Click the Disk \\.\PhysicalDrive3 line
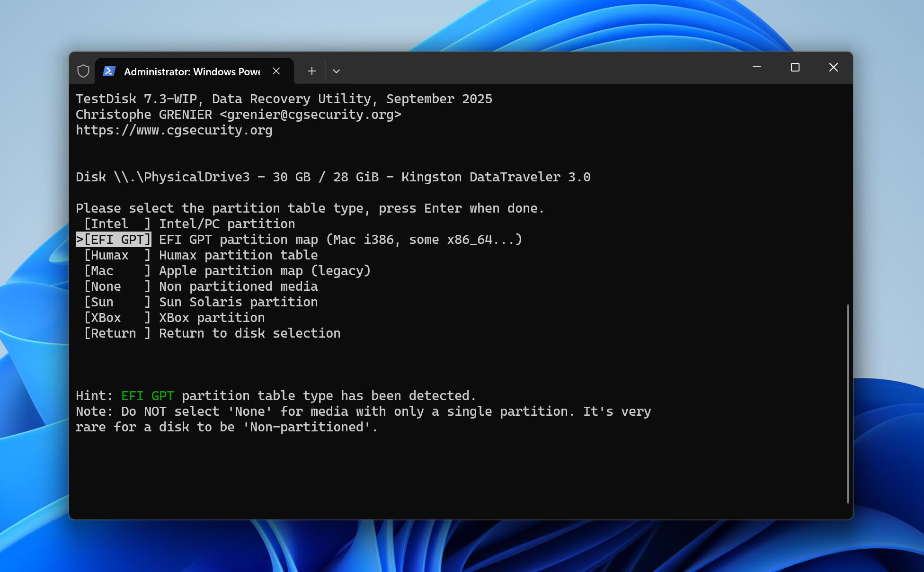Viewport: 924px width, 572px height. (333, 177)
